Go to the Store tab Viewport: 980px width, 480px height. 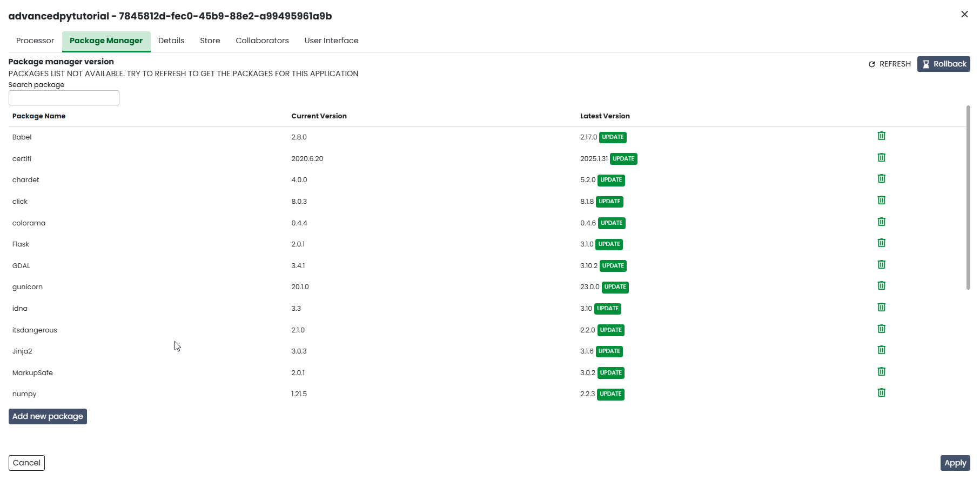click(x=210, y=41)
